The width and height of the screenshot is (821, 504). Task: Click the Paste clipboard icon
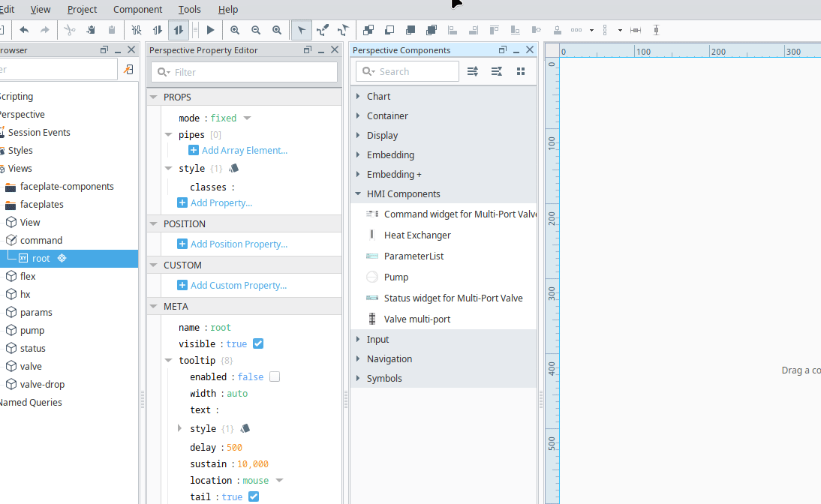[112, 30]
